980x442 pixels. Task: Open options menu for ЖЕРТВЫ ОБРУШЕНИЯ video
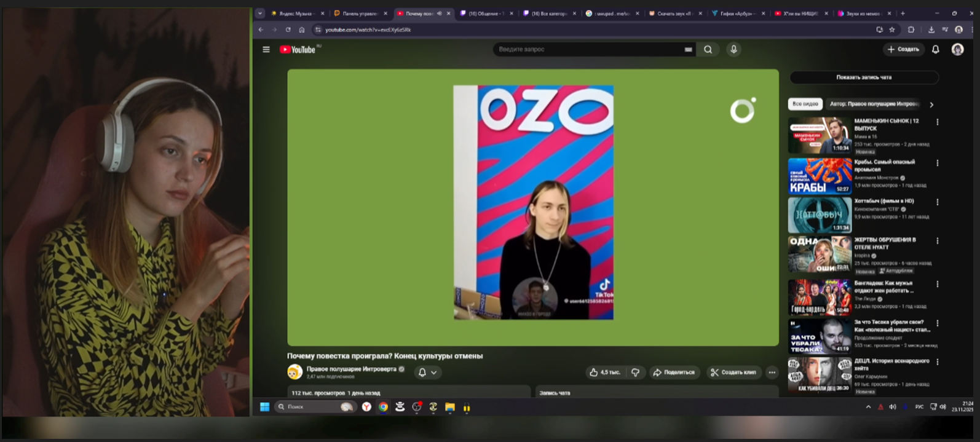[938, 241]
